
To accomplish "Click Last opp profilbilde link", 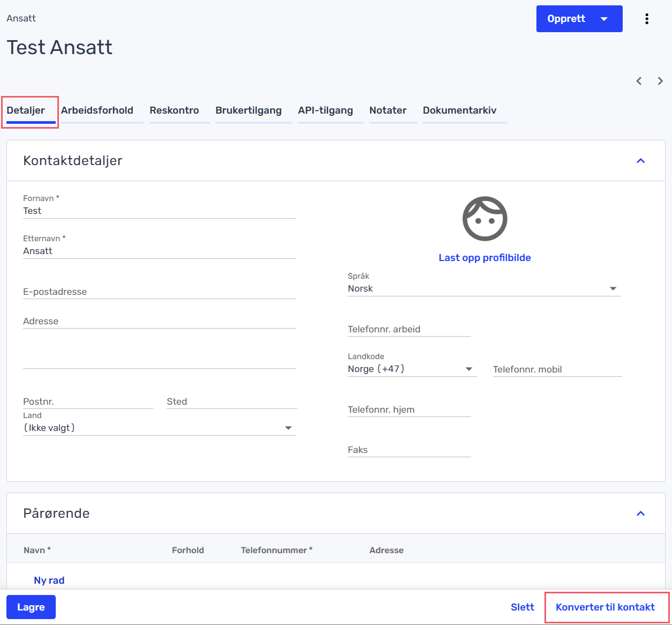I will point(484,258).
